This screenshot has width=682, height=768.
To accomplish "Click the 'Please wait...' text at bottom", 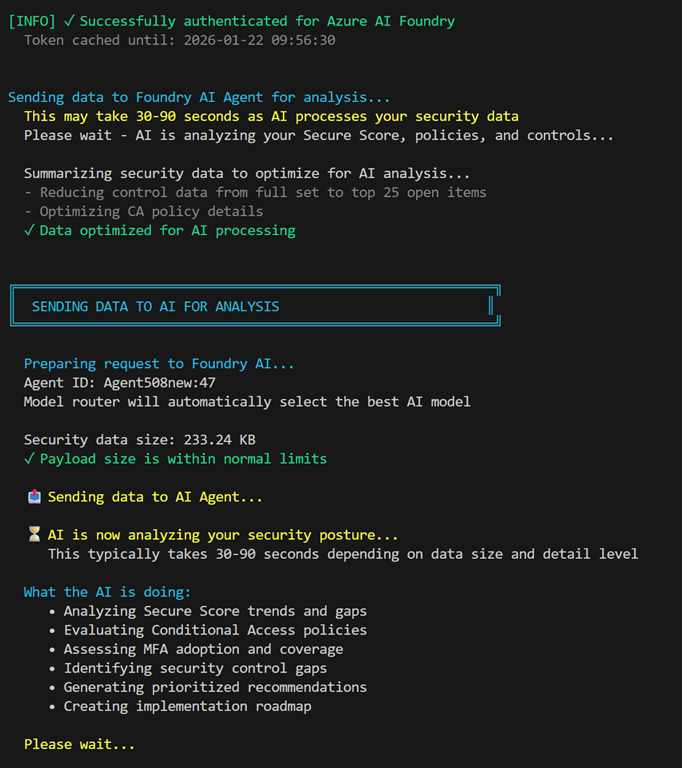I will pyautogui.click(x=79, y=745).
